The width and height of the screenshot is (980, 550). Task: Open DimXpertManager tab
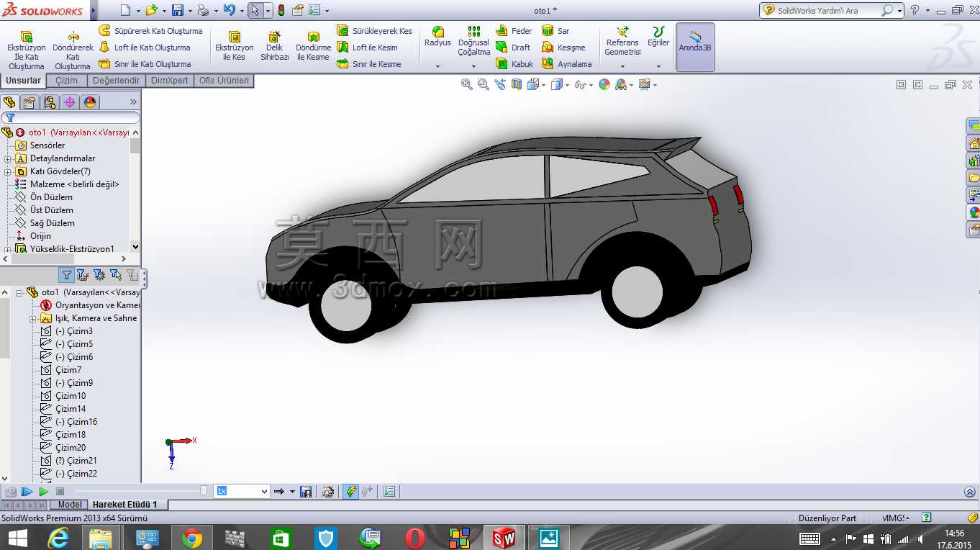tap(70, 102)
